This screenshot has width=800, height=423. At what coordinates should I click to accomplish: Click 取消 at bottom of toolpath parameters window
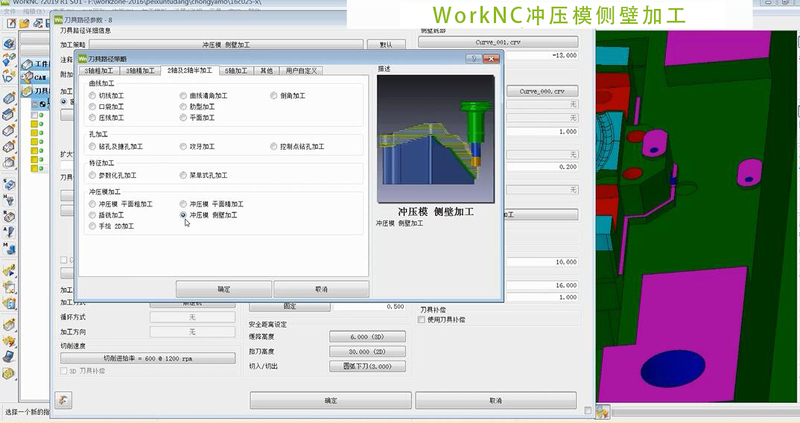(x=496, y=401)
